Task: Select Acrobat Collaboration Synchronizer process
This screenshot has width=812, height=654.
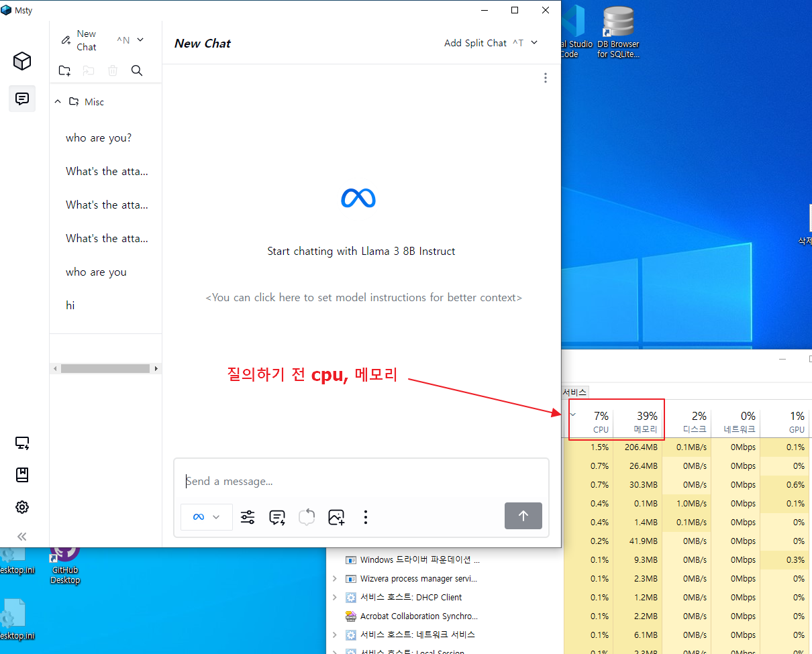Action: 419,616
